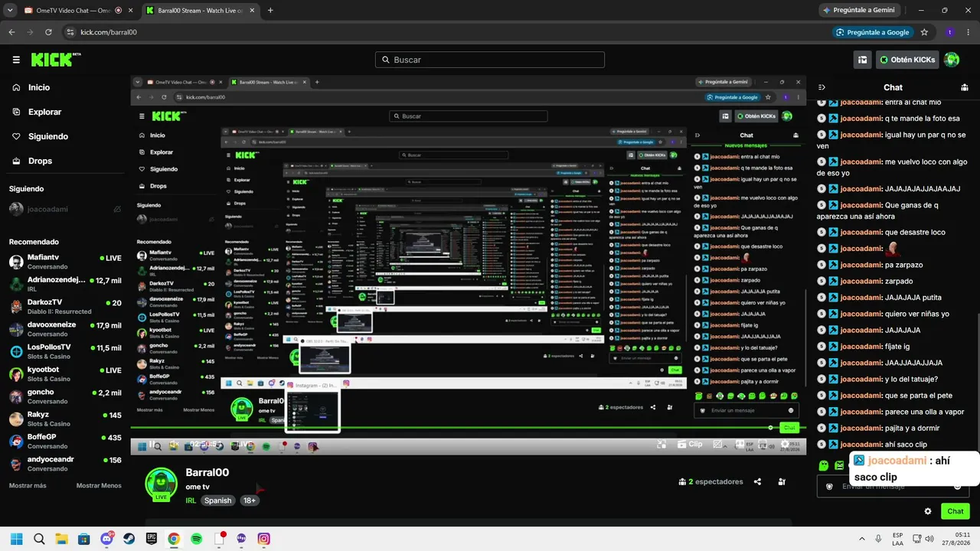Click the Spanish language tag
This screenshot has height=551, width=980.
[x=217, y=500]
